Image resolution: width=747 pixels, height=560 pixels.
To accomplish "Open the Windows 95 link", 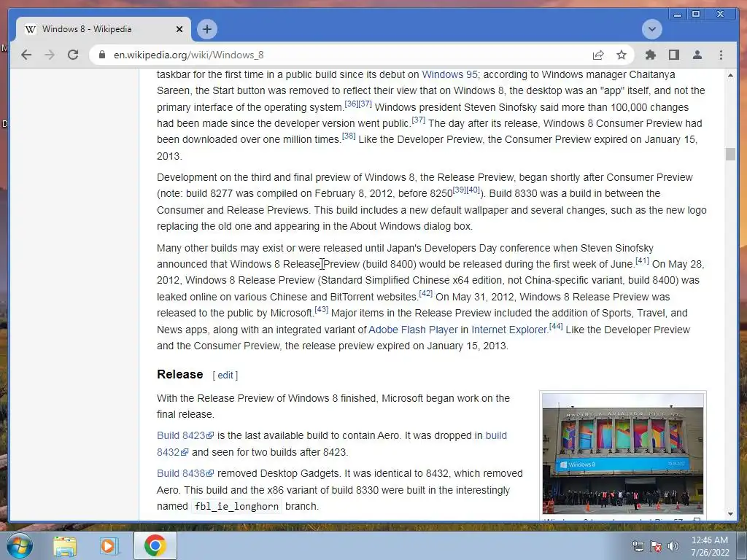I will (x=449, y=74).
